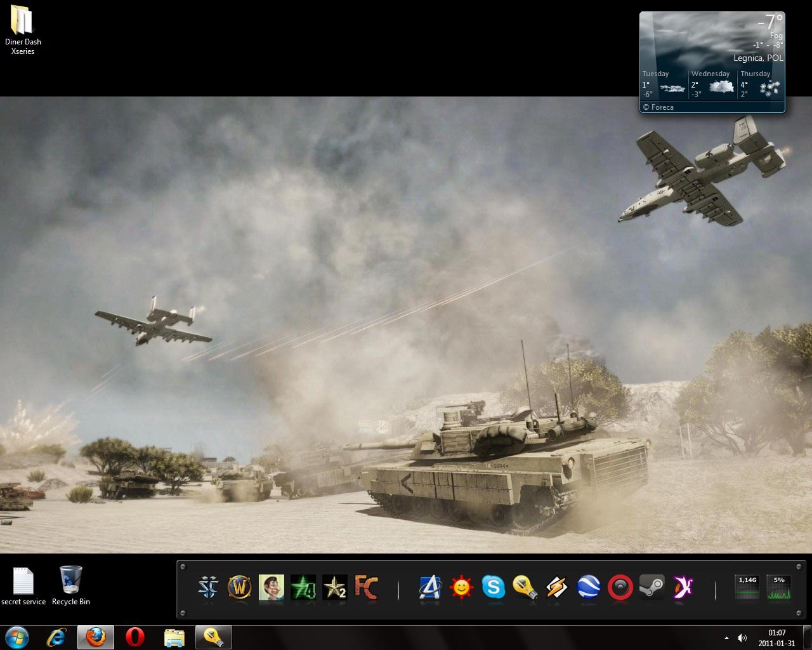The height and width of the screenshot is (650, 812).
Task: Select the secret service file icon
Action: [x=23, y=587]
